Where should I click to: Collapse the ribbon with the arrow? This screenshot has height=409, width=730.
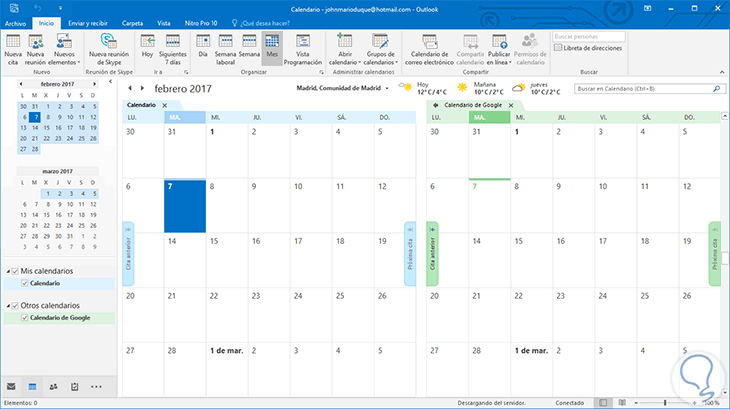[x=722, y=72]
